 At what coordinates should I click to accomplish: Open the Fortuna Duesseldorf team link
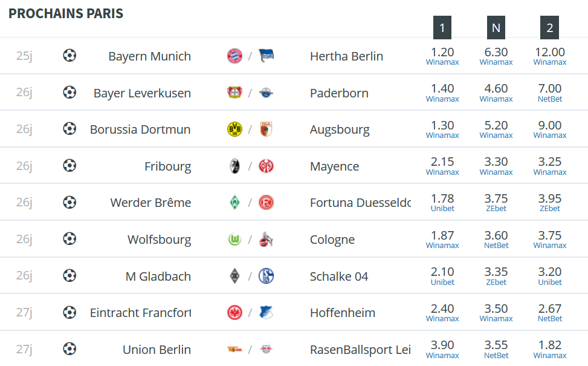click(360, 203)
